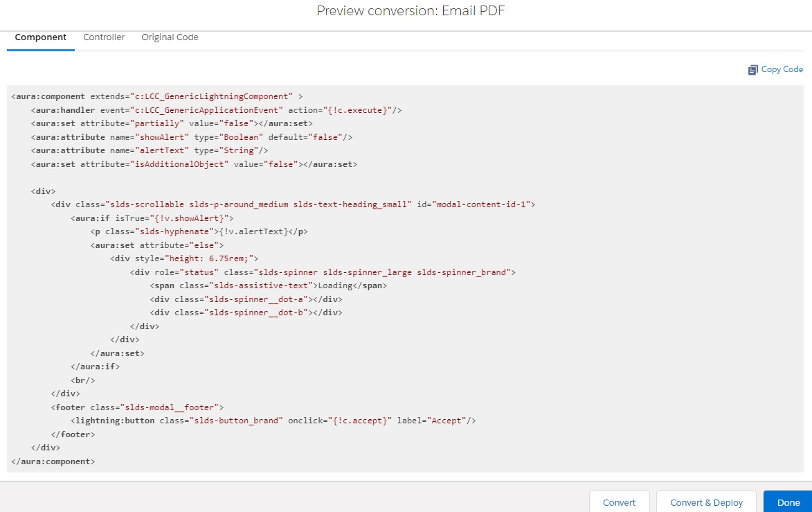Select the Component tab

tap(40, 37)
